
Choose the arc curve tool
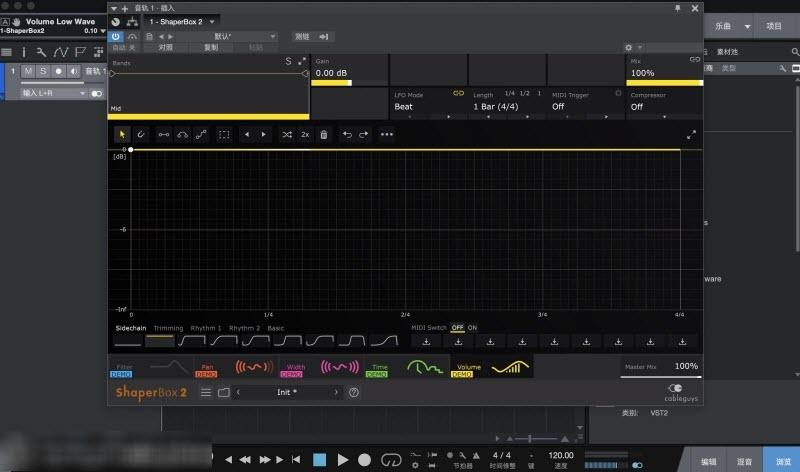[182, 135]
